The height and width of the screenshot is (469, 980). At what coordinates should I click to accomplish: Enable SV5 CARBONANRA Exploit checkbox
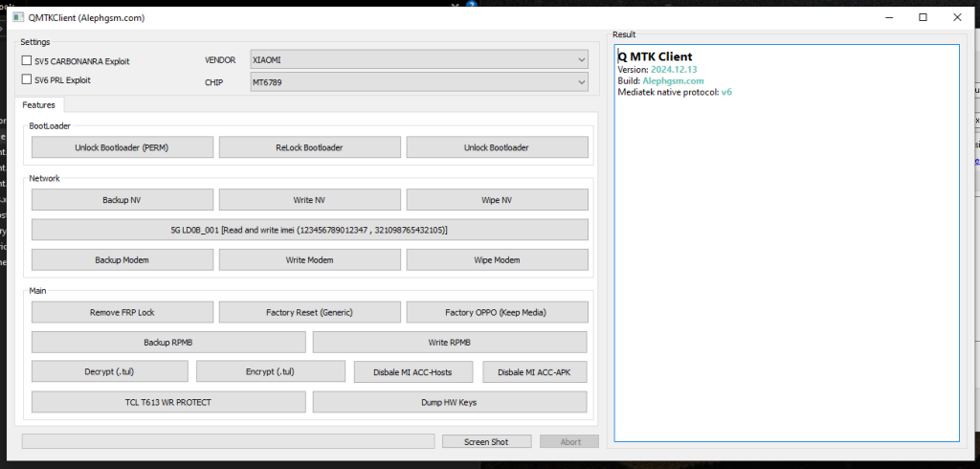coord(27,60)
